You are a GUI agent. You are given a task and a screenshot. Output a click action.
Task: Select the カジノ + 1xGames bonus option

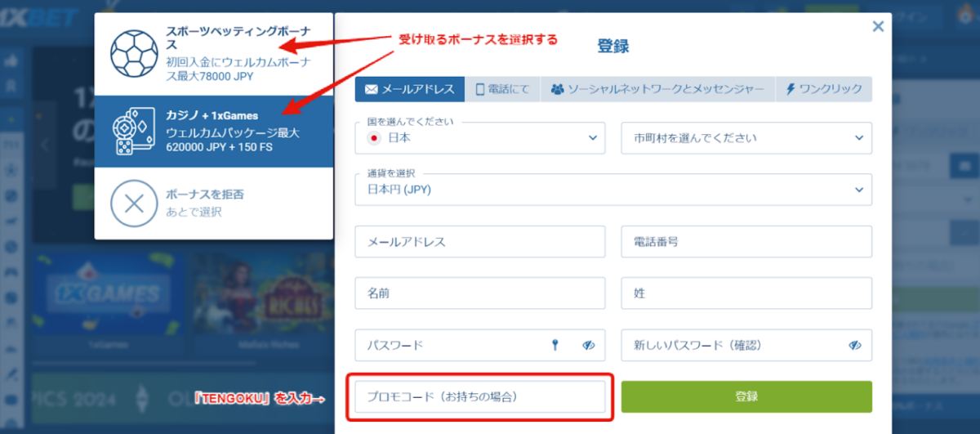214,132
